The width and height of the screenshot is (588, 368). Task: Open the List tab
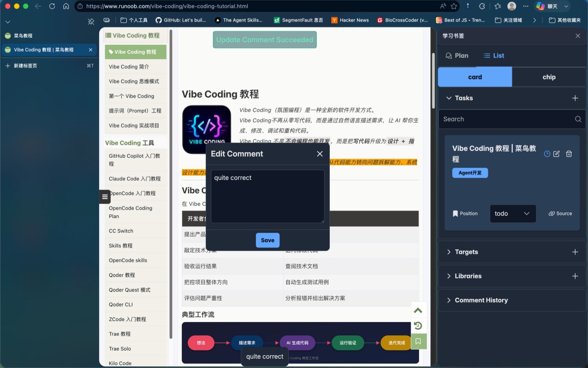click(494, 56)
